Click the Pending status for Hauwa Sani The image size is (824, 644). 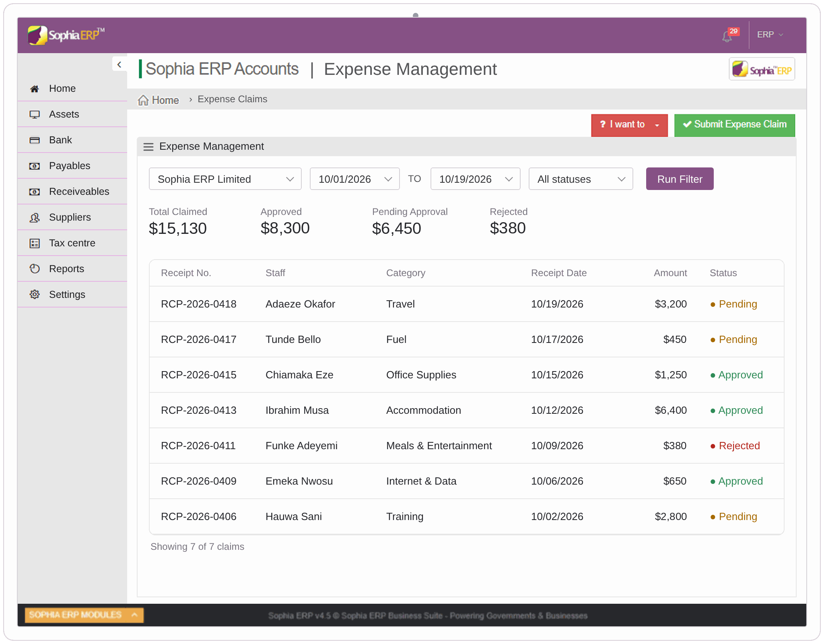point(734,516)
